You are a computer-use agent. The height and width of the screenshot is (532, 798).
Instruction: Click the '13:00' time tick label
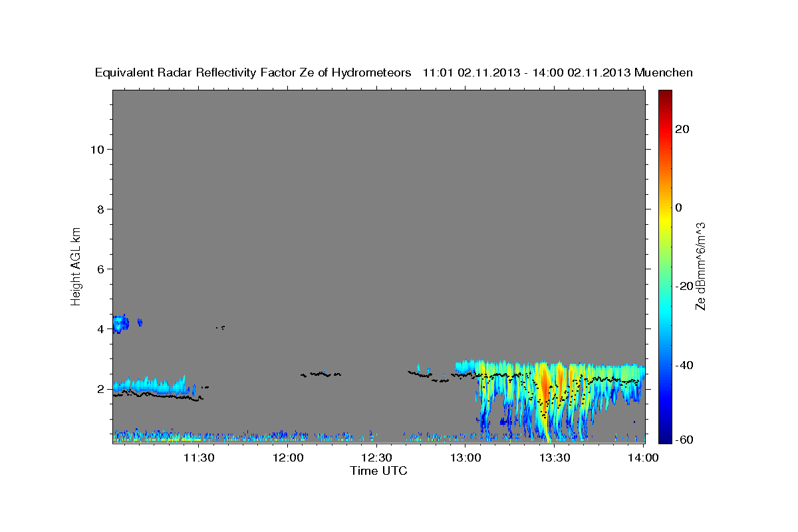(x=465, y=458)
